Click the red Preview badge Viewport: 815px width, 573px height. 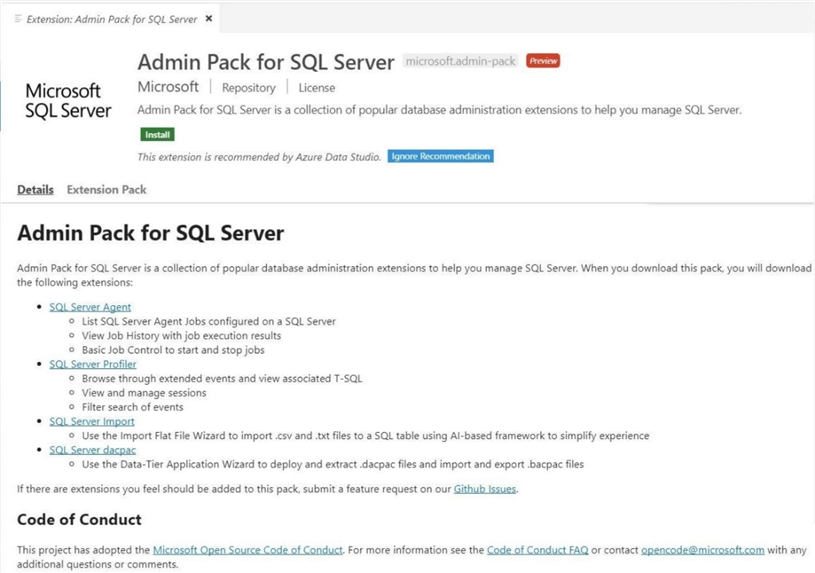(x=543, y=61)
